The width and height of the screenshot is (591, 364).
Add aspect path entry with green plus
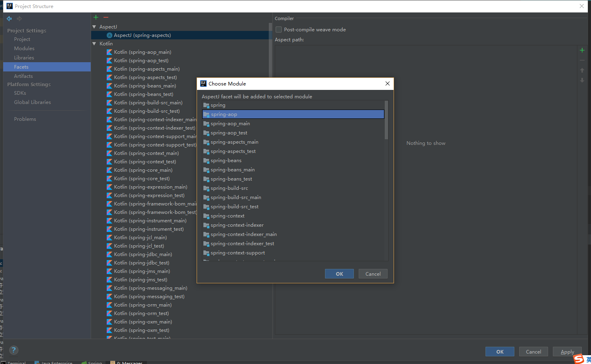tap(582, 50)
